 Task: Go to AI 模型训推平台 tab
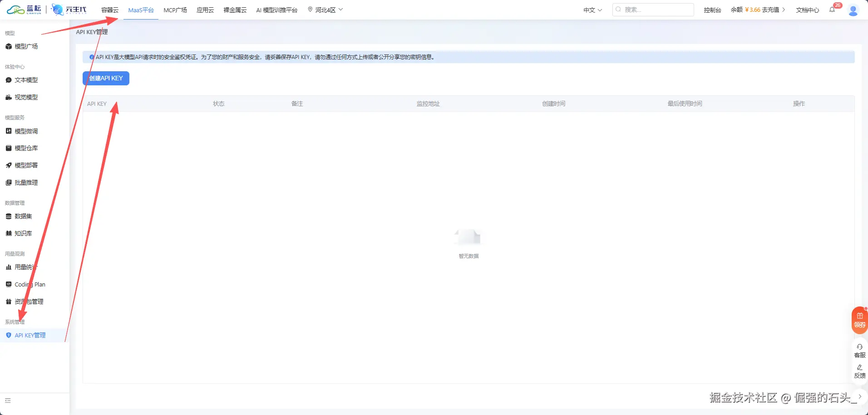click(x=277, y=10)
